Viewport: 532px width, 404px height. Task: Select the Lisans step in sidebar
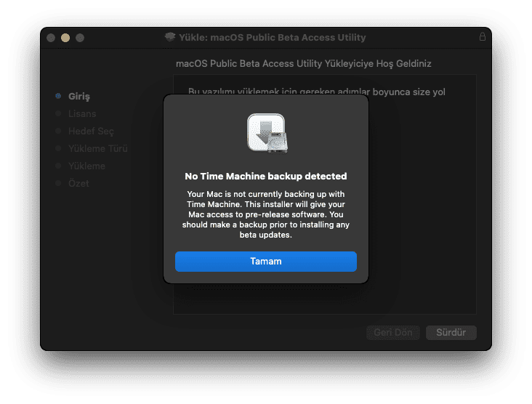82,113
